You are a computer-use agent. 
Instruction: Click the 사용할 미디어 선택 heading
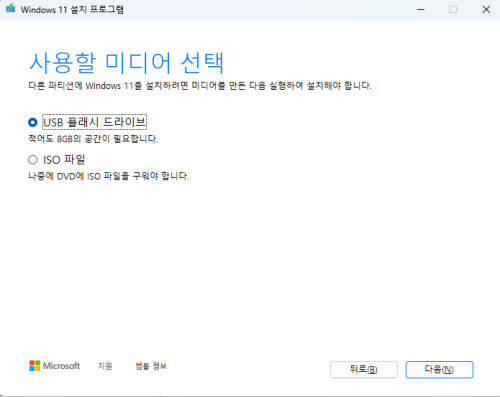coord(126,63)
